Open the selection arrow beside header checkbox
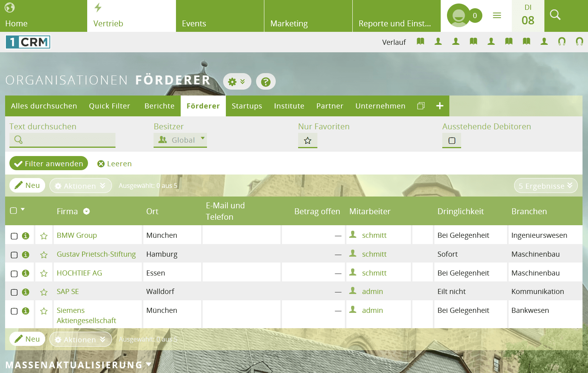This screenshot has width=588, height=373. point(23,209)
